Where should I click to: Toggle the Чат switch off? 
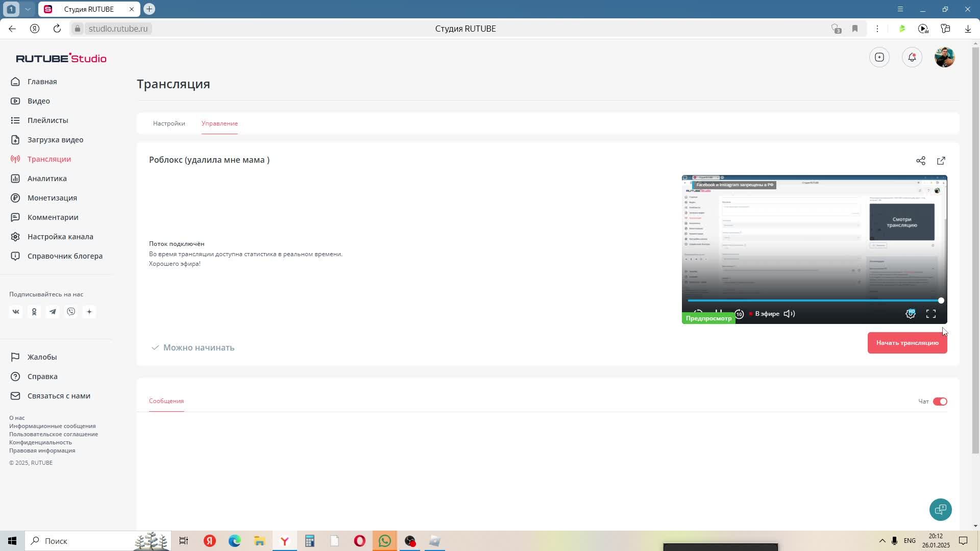[940, 402]
